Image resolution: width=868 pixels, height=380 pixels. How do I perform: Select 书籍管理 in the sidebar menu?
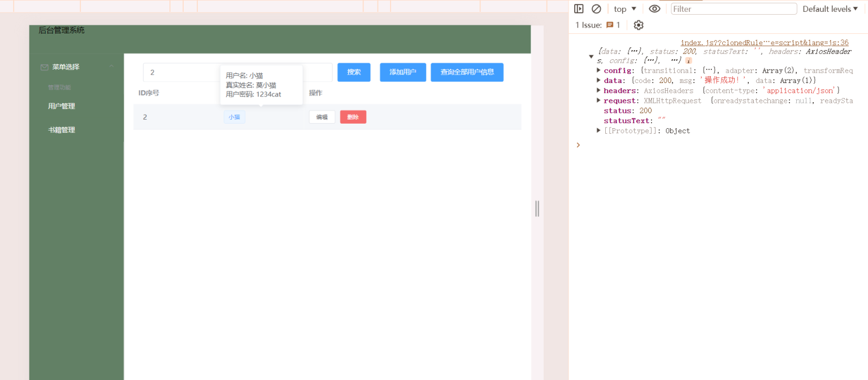[x=62, y=130]
